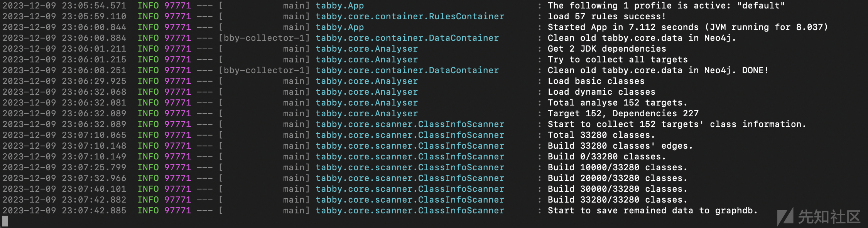The width and height of the screenshot is (868, 228).
Task: Click the "Clean old tabby.core.data in Neo4j. DONE!" message
Action: (x=658, y=70)
